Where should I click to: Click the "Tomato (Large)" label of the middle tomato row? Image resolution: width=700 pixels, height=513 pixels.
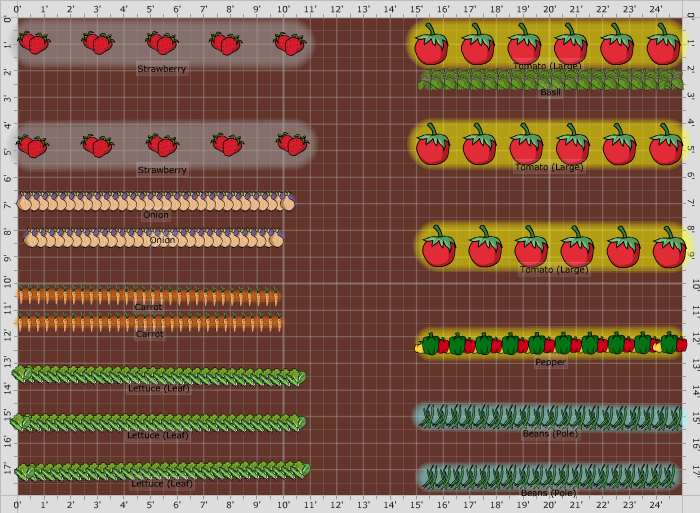tap(549, 167)
